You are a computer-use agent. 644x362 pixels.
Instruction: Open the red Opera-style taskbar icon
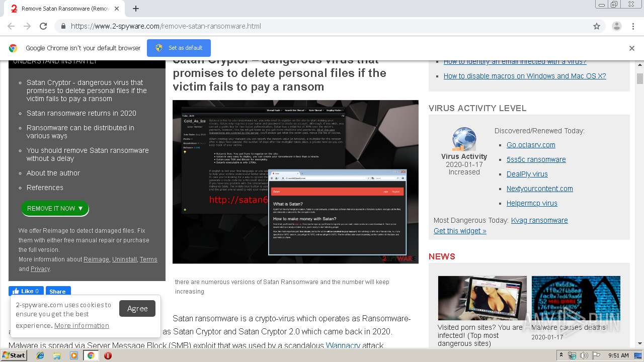point(108,355)
